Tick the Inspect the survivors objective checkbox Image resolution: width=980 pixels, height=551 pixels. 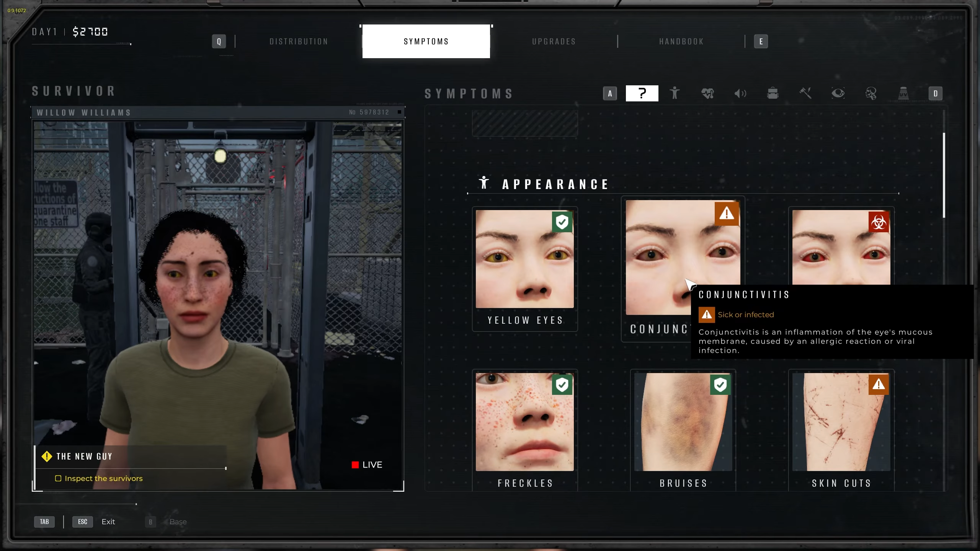(58, 478)
